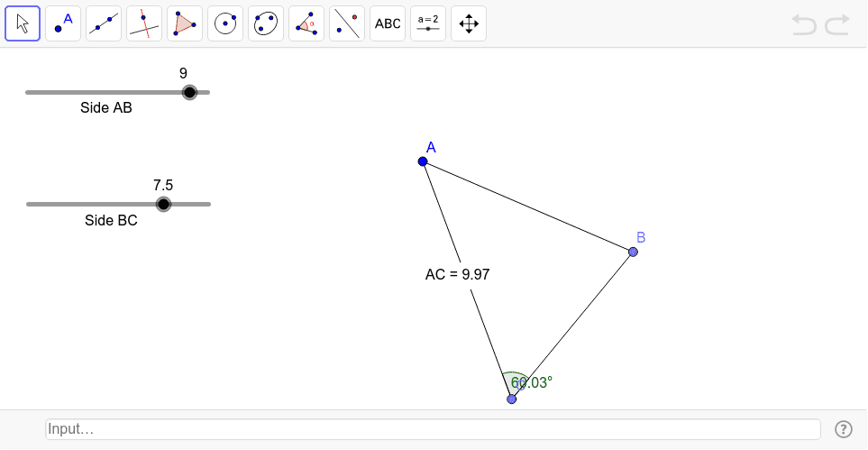The image size is (868, 450).
Task: Select the Reflect about Line tool
Action: [347, 23]
